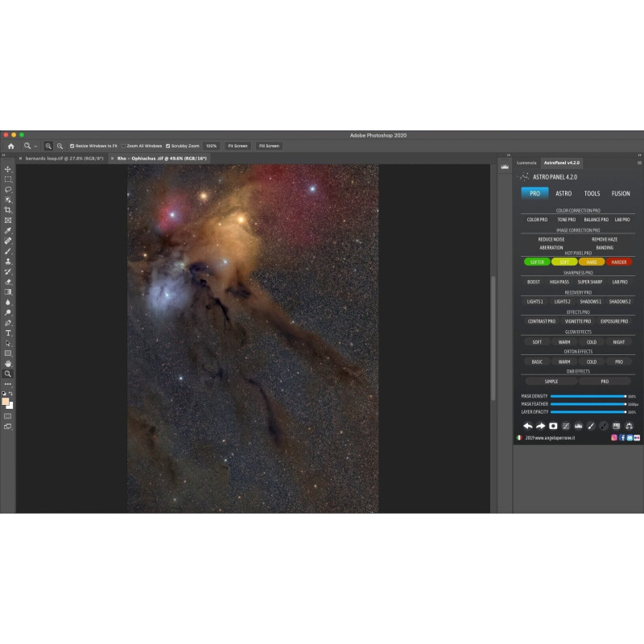This screenshot has height=644, width=644.
Task: Open the Instagram icon link in Astro Panel
Action: (614, 437)
